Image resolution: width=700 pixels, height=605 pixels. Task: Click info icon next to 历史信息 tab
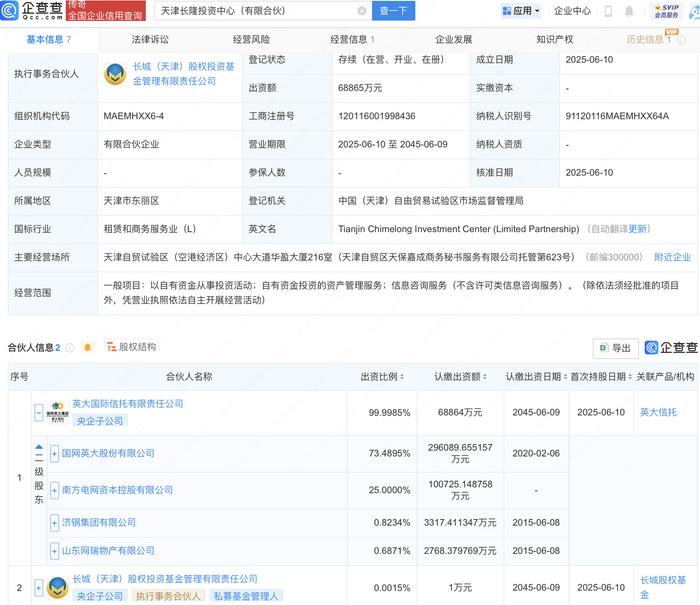(681, 40)
